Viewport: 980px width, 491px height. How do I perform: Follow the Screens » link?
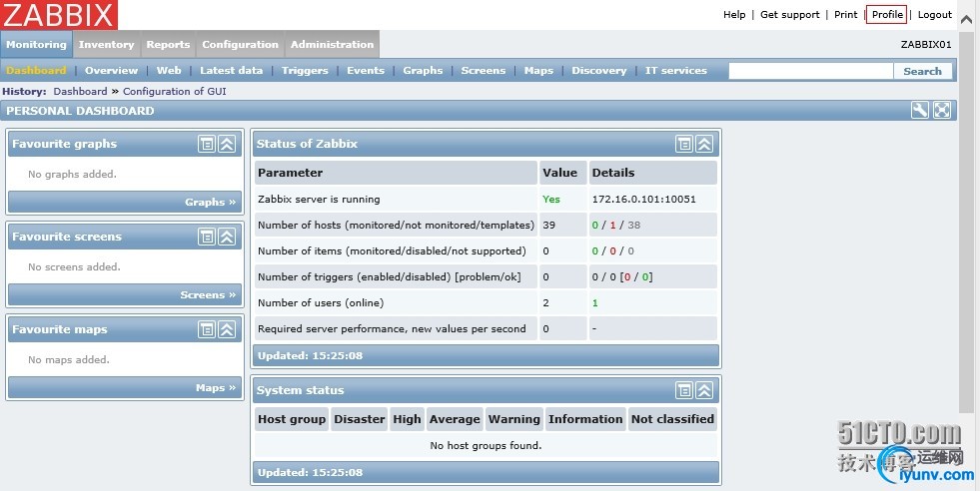click(208, 294)
